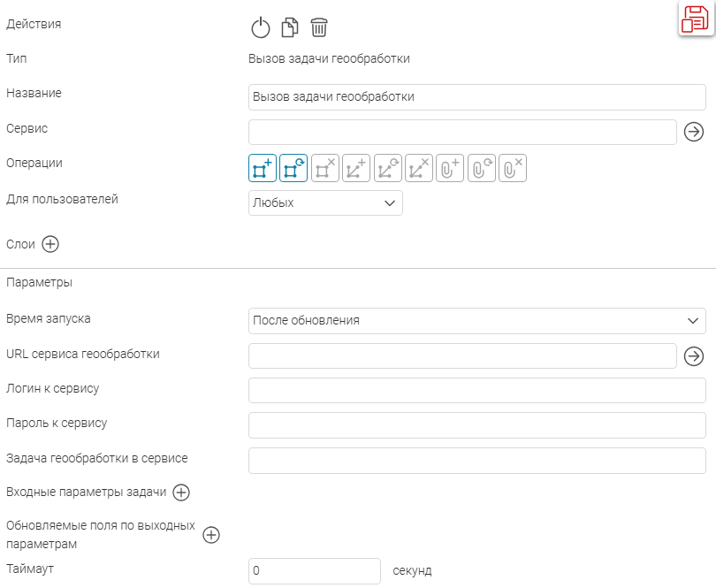Toggle the create object operation
Image resolution: width=716 pixels, height=588 pixels.
263,168
